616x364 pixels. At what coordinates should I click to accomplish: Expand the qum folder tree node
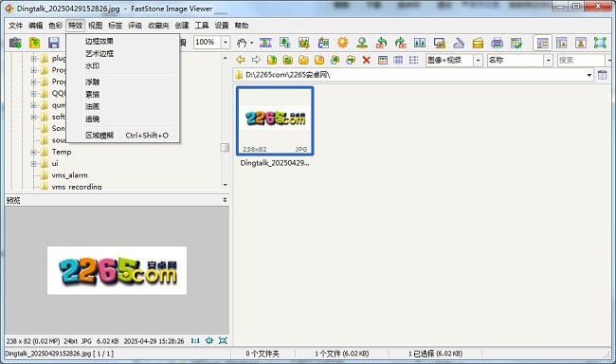coord(33,105)
